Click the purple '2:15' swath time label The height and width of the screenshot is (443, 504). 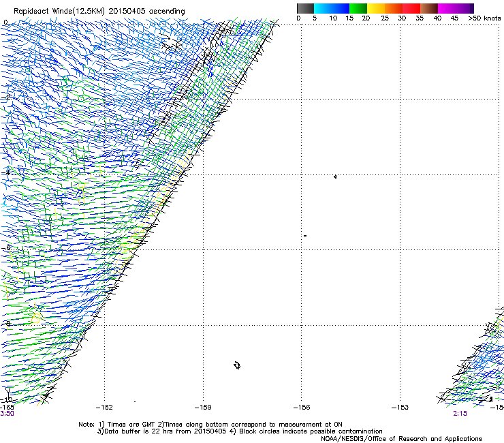(x=460, y=414)
